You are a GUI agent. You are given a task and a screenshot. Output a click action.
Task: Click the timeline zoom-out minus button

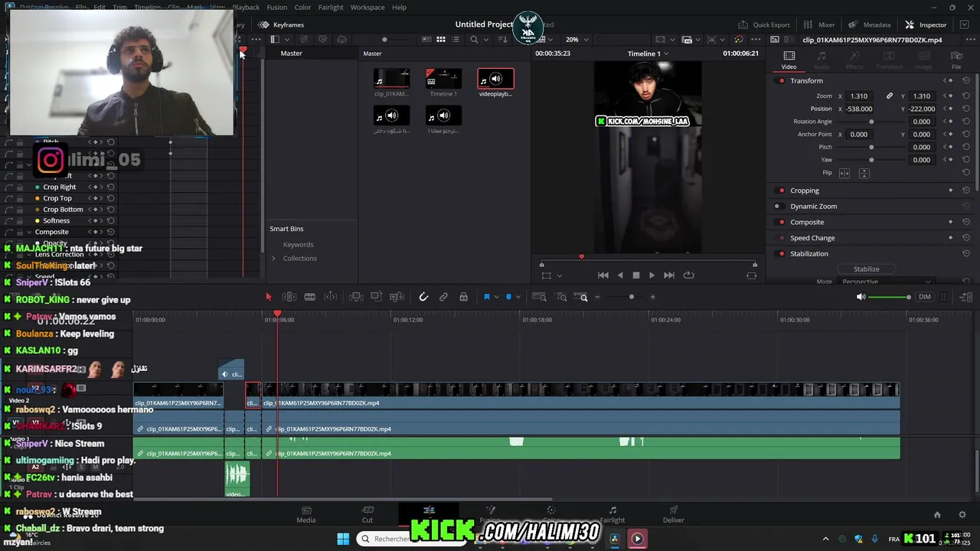(x=597, y=297)
